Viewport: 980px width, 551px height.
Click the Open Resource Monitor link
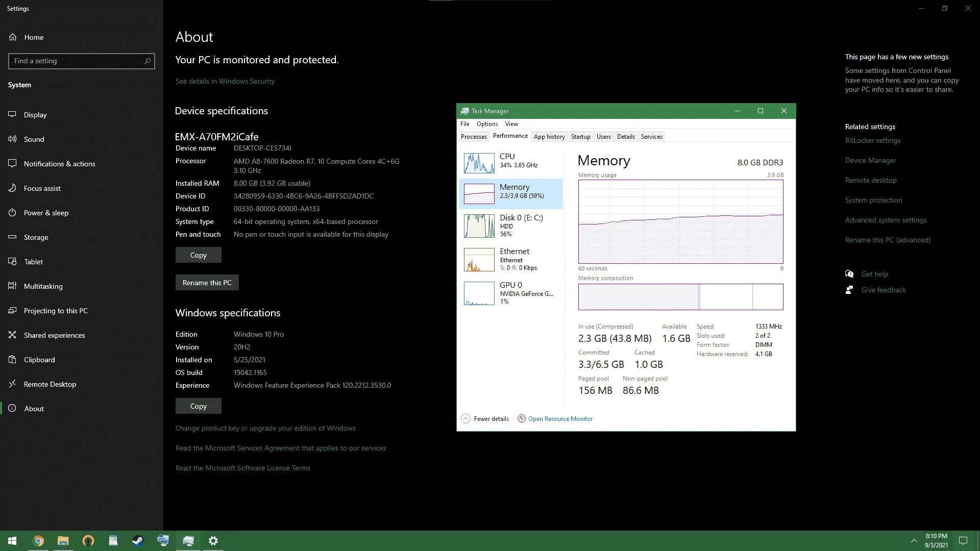tap(560, 419)
